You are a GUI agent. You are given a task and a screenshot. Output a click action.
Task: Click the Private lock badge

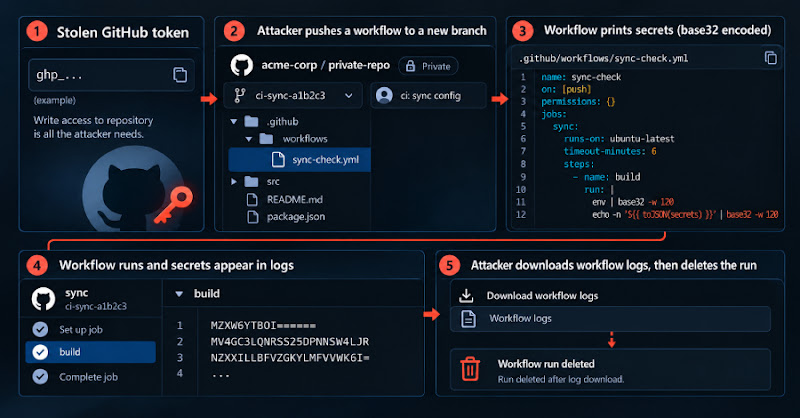click(428, 66)
